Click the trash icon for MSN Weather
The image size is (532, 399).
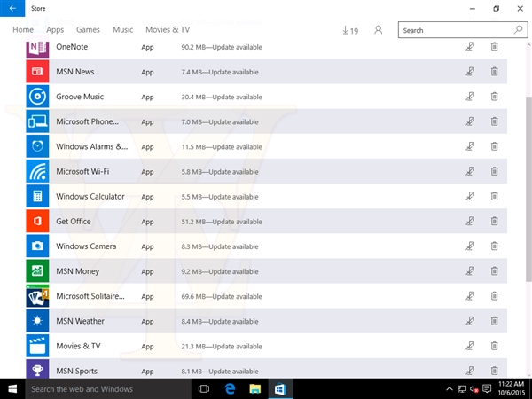494,321
